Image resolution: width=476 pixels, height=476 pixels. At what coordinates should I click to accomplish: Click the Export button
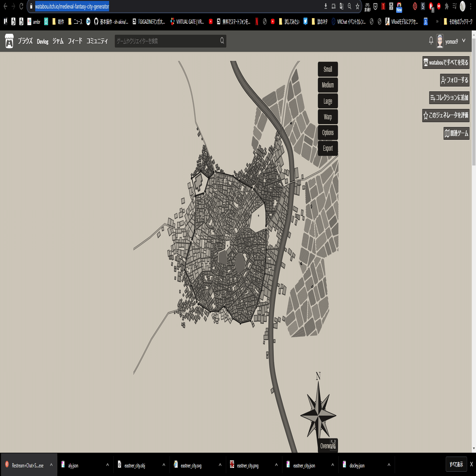(328, 148)
